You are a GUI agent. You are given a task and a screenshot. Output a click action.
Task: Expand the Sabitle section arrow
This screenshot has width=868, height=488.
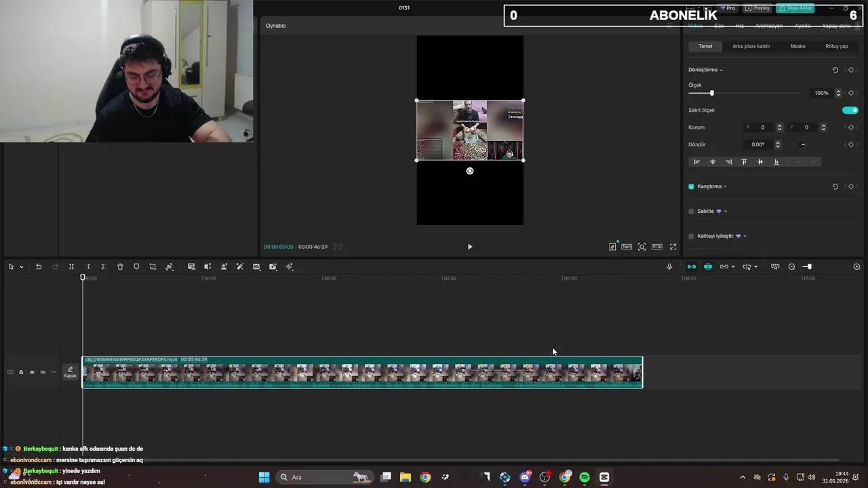pyautogui.click(x=726, y=211)
